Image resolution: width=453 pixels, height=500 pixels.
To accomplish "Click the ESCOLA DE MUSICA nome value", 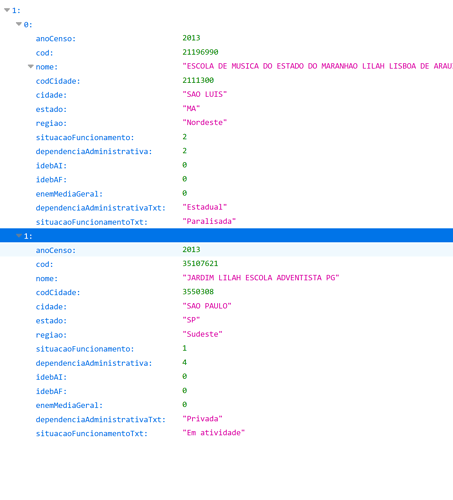I will pos(318,66).
